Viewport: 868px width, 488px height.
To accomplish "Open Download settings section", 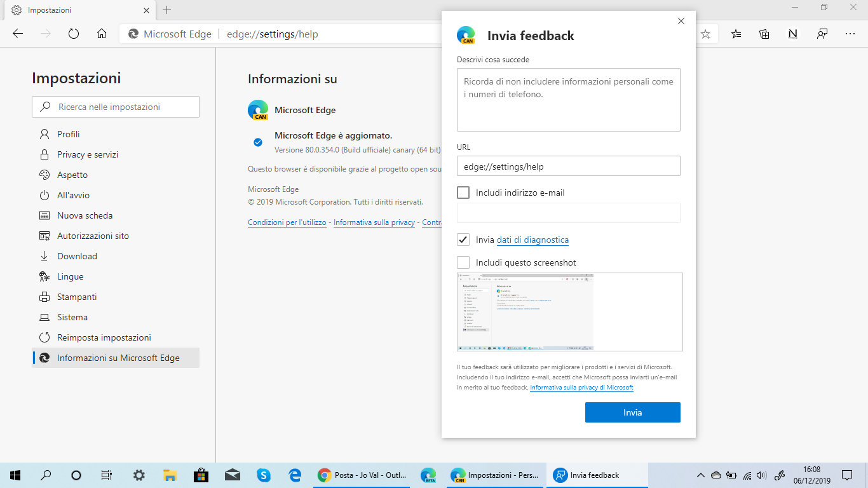I will point(116,256).
